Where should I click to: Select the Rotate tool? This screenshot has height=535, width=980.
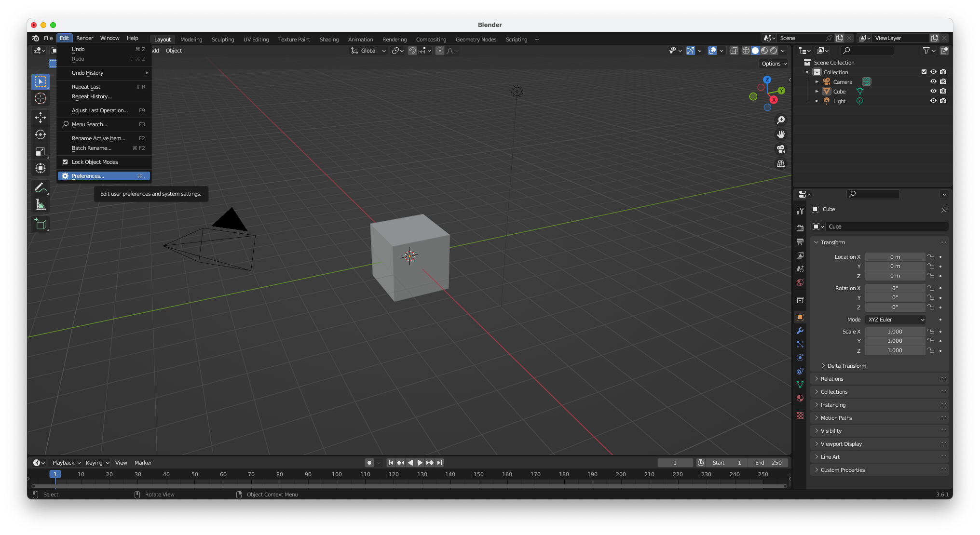(41, 134)
